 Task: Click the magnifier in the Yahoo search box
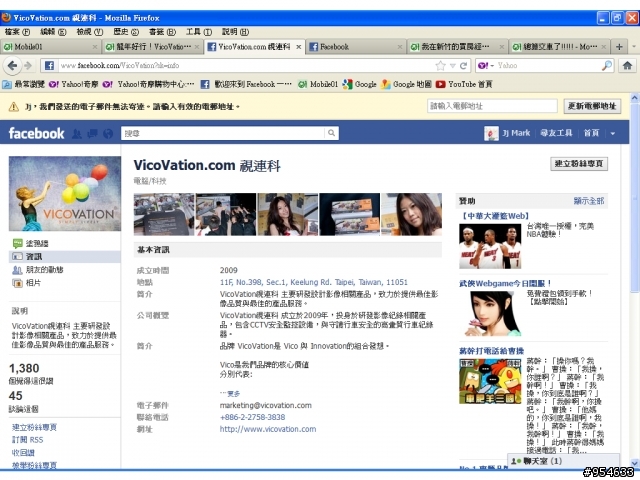607,65
